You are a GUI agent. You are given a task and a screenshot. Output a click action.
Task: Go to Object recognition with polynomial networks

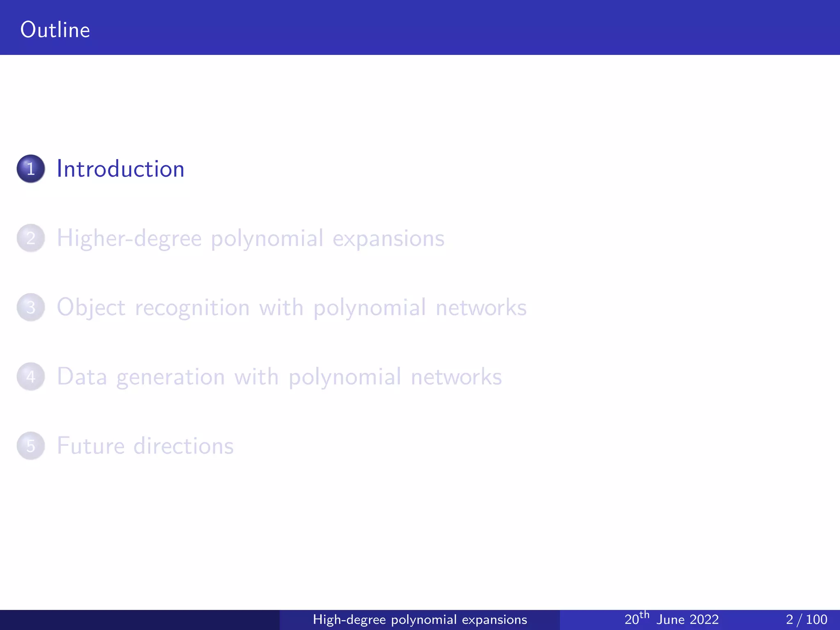coord(291,308)
